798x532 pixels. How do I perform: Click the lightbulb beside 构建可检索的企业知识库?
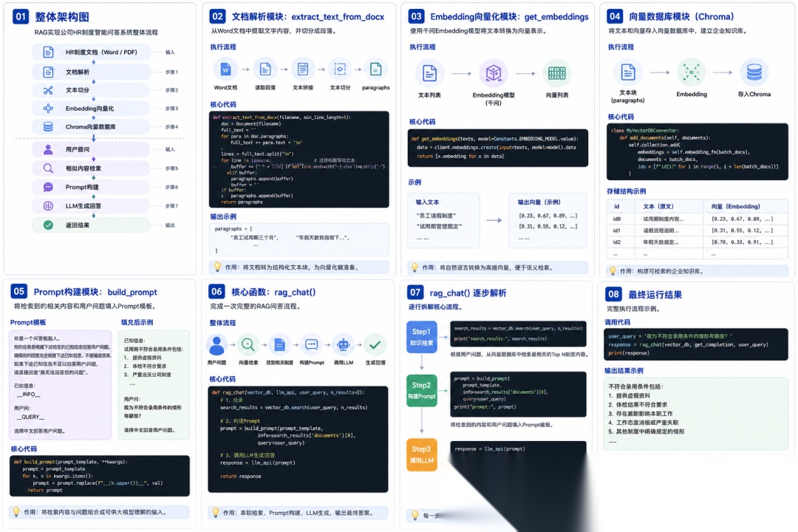[613, 271]
